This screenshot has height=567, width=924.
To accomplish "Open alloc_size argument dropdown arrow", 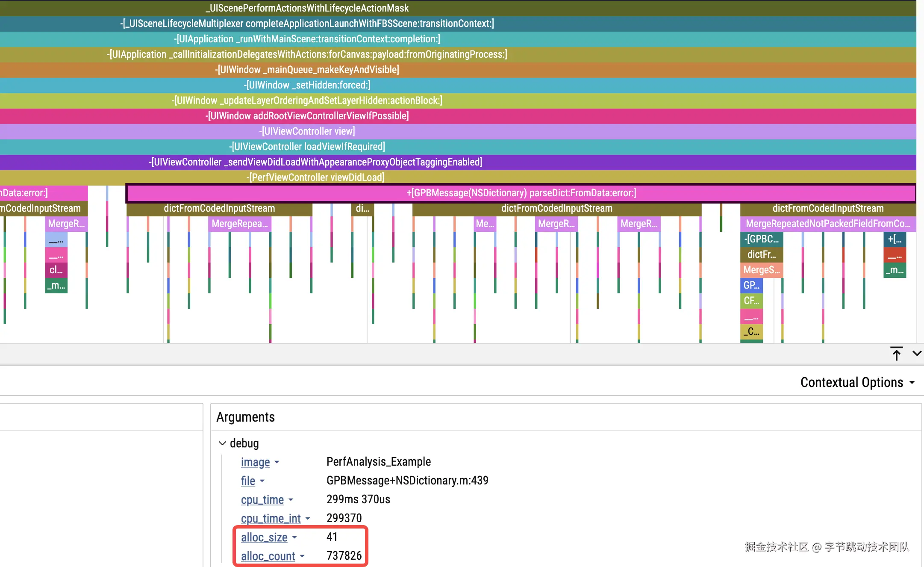I will pos(294,537).
